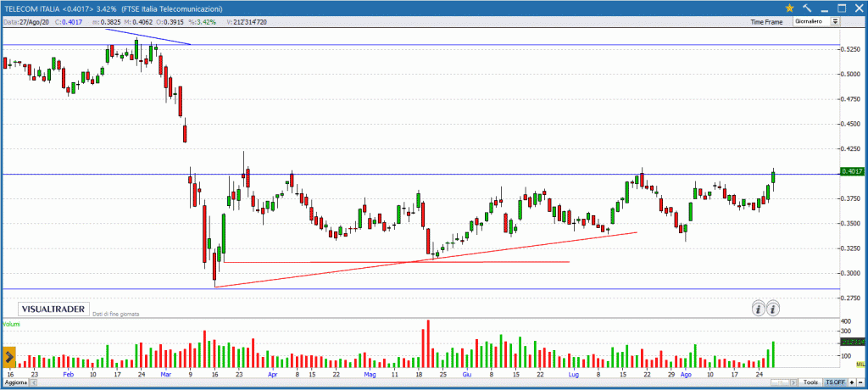Viewport: 868px width, 390px height.
Task: Zoom in with the plus button
Action: coord(853,383)
